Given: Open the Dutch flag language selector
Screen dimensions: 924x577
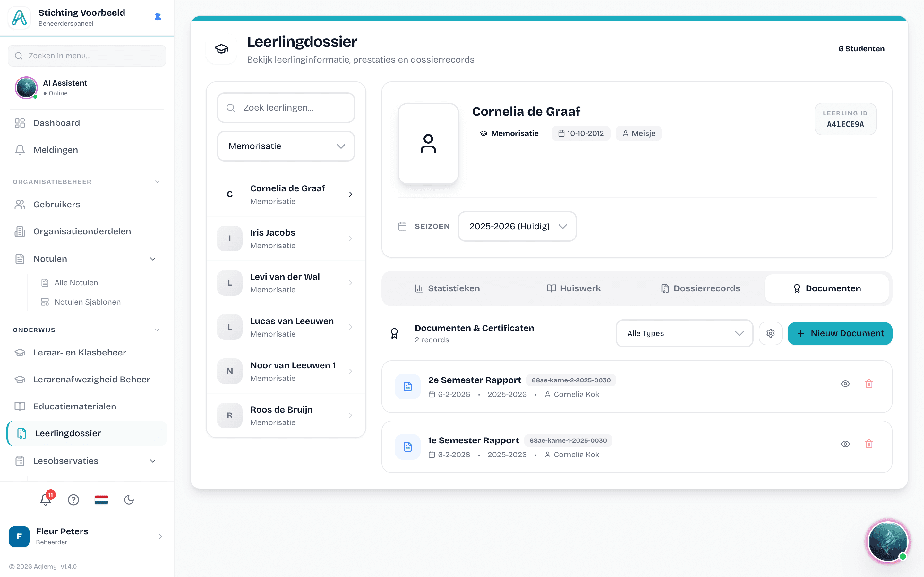Looking at the screenshot, I should (x=101, y=499).
